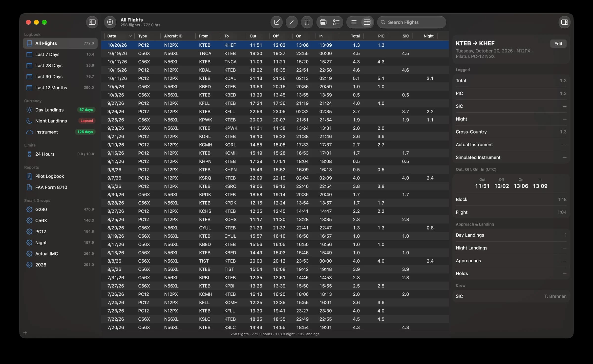The image size is (593, 364).
Task: Click the Day Landings sun icon
Action: (x=29, y=110)
